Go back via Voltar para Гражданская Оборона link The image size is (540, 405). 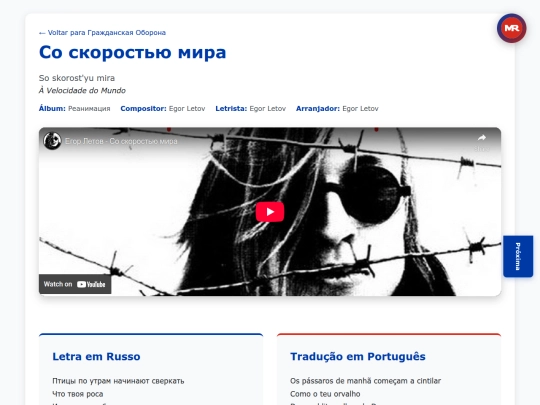[x=102, y=33]
